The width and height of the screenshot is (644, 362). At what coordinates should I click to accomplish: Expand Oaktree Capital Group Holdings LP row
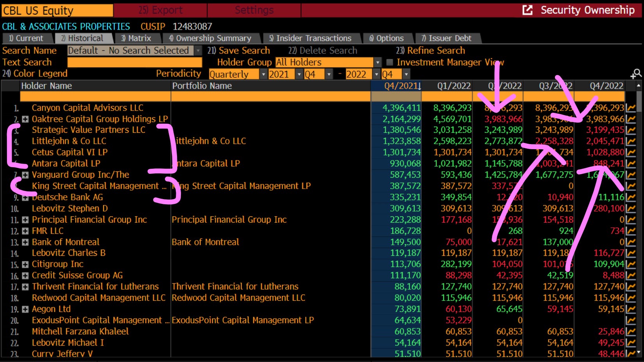[x=25, y=119]
